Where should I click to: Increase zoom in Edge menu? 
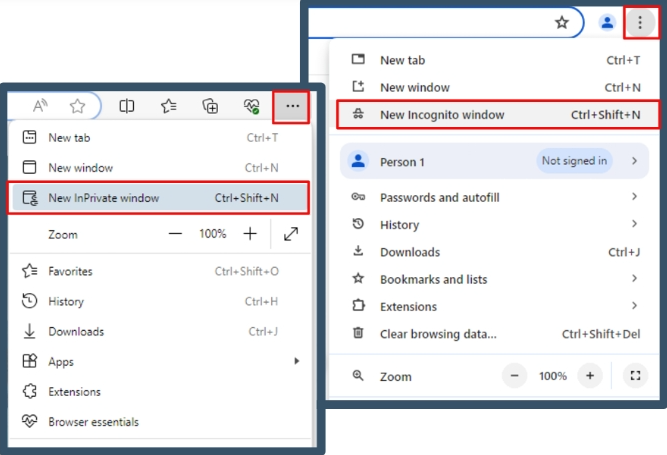(x=250, y=233)
